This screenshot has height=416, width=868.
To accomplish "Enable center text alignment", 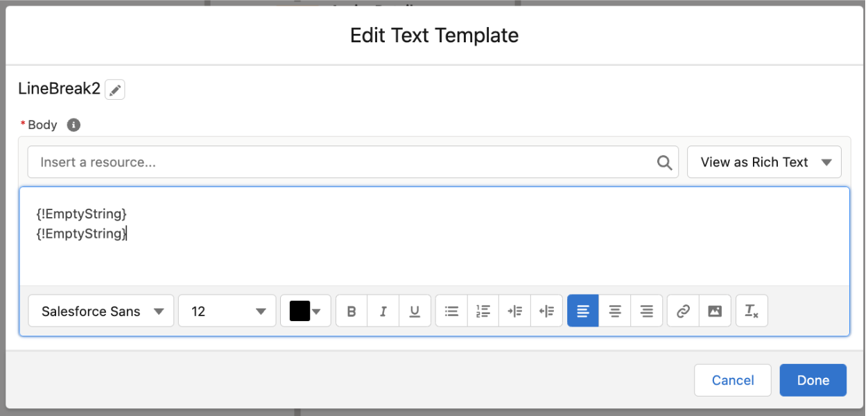I will [x=614, y=311].
